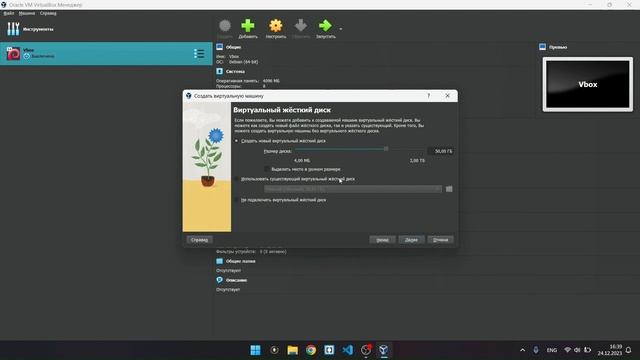Viewport: 640px width, 360px height.
Task: Close the create virtual machine dialog
Action: (447, 96)
